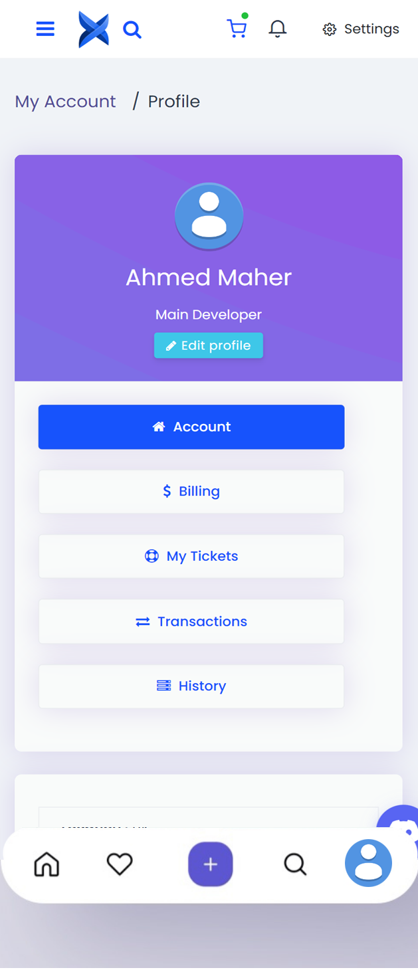
Task: Click the user avatar on the purple banner
Action: pyautogui.click(x=209, y=216)
